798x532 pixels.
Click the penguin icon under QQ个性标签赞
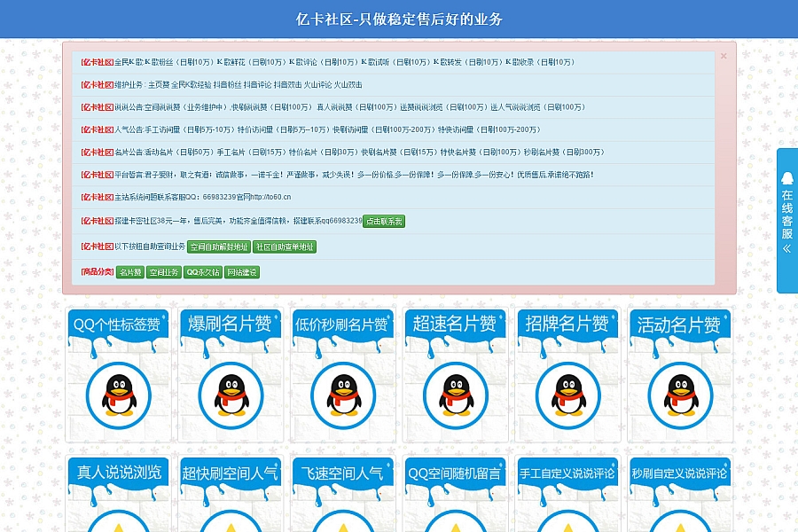(119, 395)
